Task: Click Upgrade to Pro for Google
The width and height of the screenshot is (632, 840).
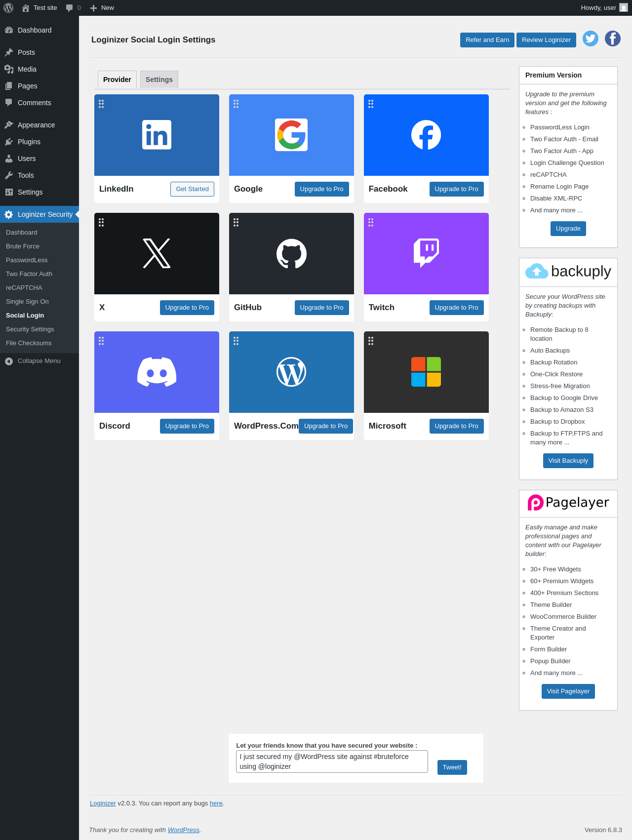Action: 321,189
